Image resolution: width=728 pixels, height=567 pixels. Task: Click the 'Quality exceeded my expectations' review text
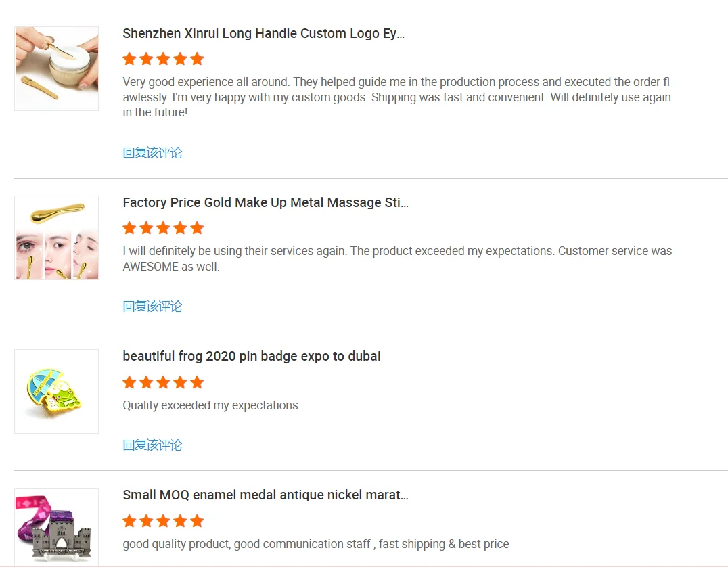(212, 405)
